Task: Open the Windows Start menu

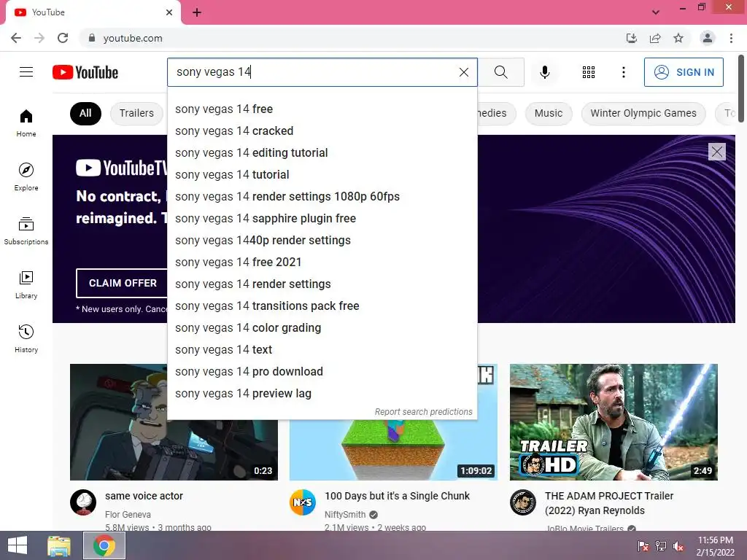Action: [18, 545]
